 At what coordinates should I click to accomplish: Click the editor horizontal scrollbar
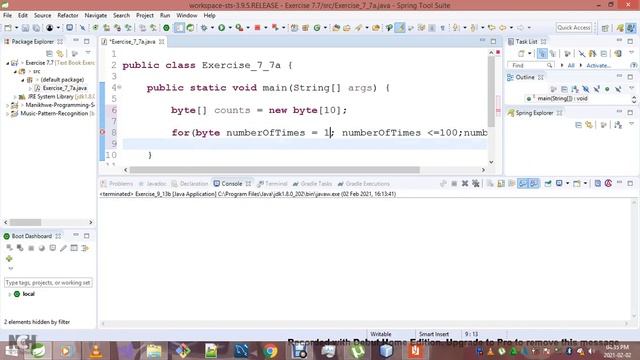[274, 170]
